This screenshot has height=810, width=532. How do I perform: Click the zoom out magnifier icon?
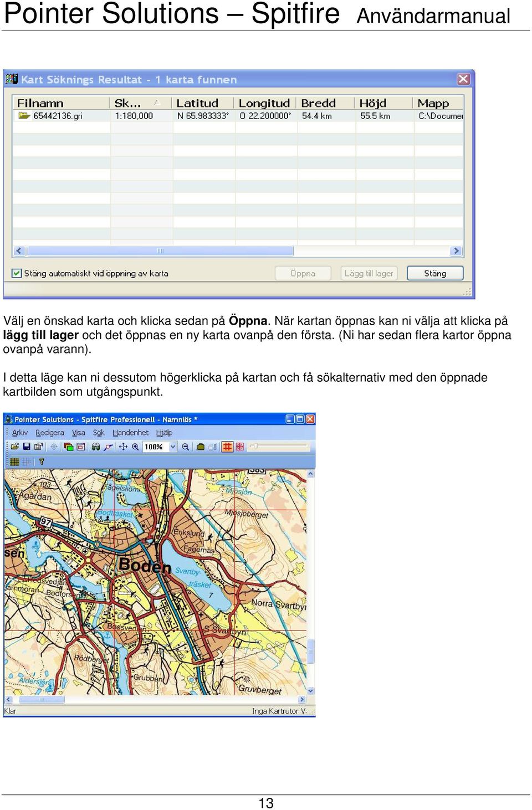[x=186, y=447]
